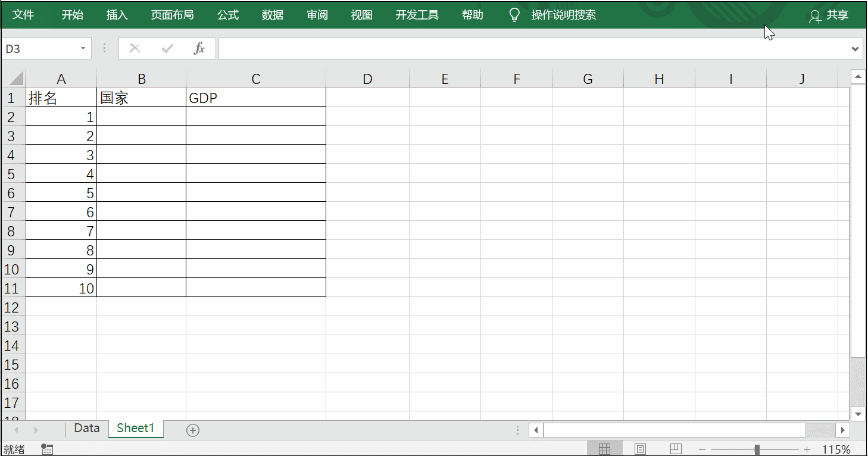Switch to the 插入 ribbon tab

(117, 15)
